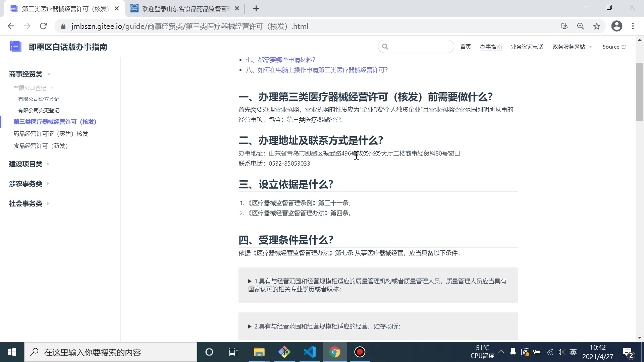
Task: Click the scrollbar down arrow
Action: (x=640, y=338)
